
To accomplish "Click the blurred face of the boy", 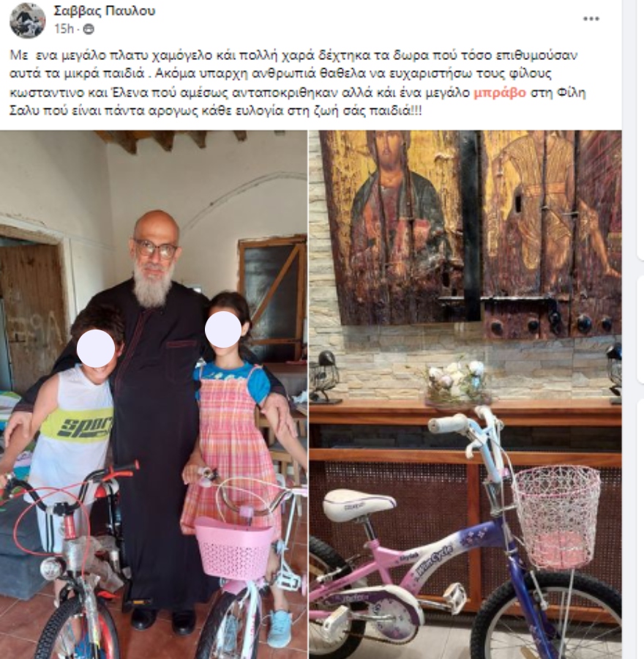I will tap(96, 348).
